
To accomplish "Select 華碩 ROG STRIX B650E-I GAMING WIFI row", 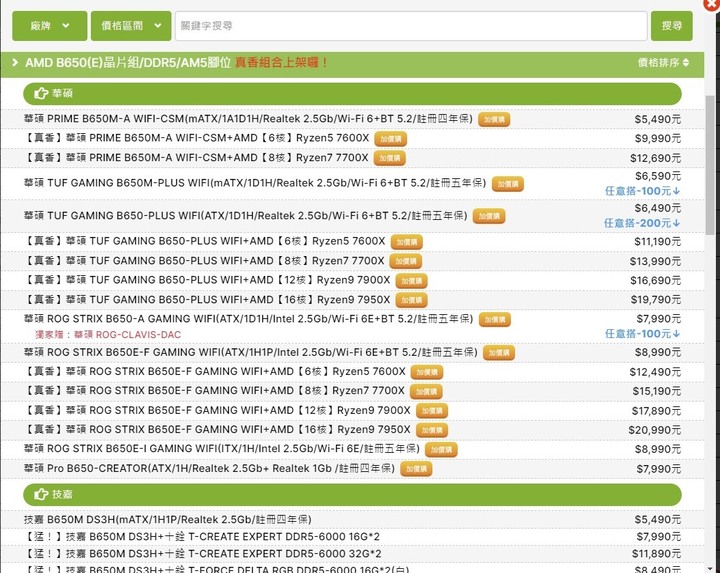I will 352,449.
